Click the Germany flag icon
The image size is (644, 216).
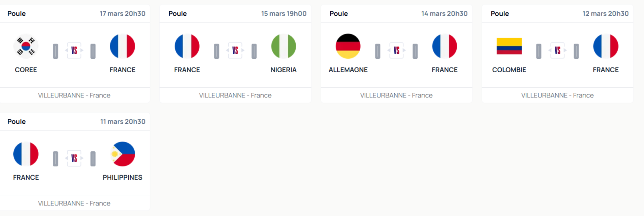click(348, 46)
